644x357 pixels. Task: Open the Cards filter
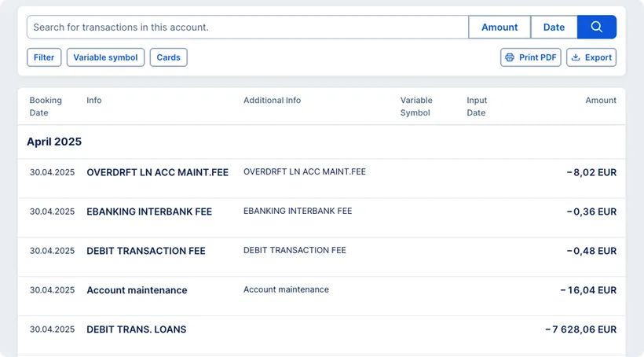[x=169, y=57]
